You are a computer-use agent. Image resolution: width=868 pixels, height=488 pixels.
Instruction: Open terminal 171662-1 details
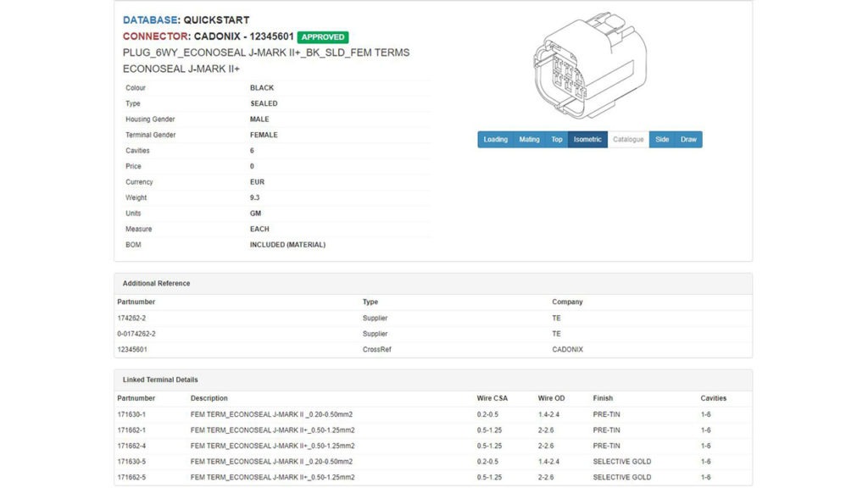131,430
